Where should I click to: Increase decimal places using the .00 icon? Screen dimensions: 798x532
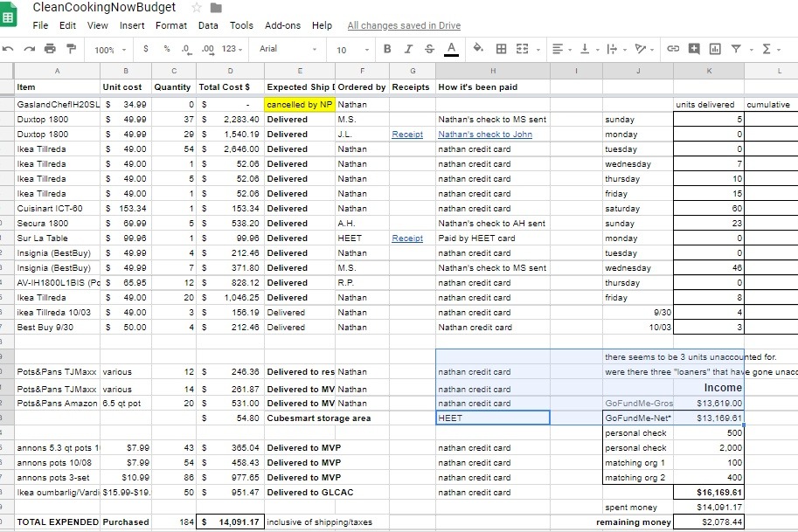[x=208, y=49]
